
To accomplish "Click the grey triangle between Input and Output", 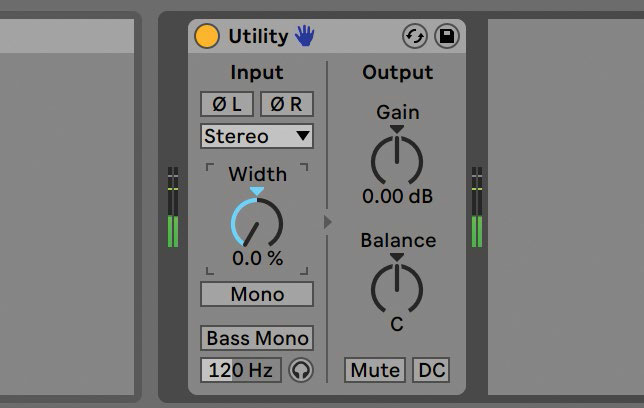I will coord(327,222).
